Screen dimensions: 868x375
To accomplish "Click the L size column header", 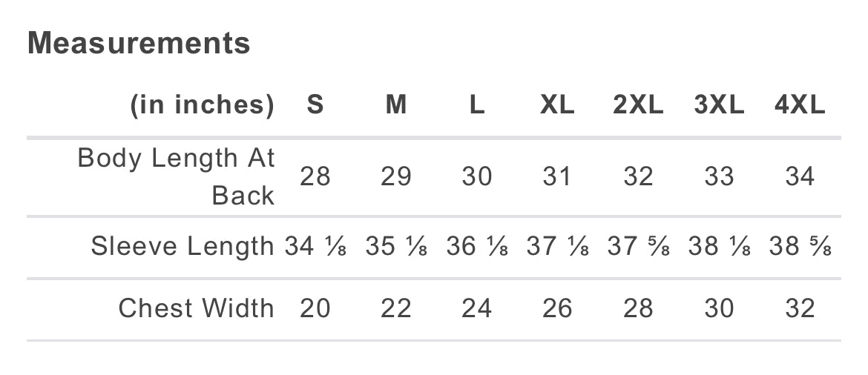I will point(477,105).
